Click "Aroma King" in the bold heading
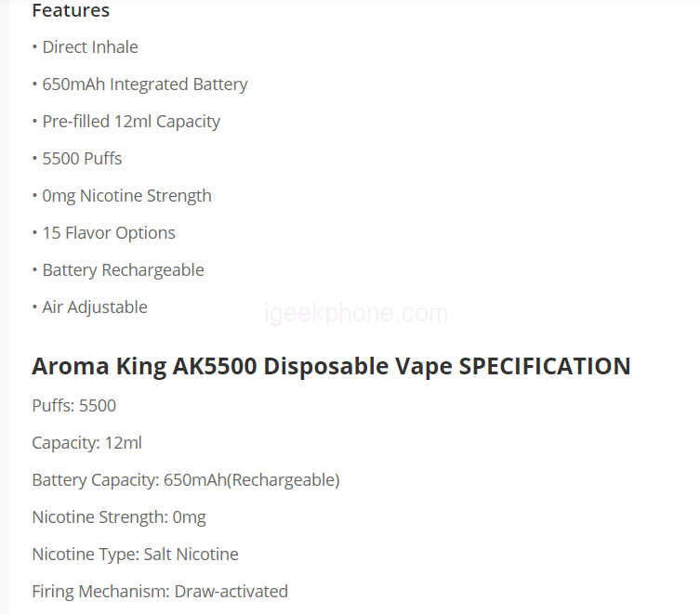This screenshot has width=700, height=614. [x=99, y=366]
